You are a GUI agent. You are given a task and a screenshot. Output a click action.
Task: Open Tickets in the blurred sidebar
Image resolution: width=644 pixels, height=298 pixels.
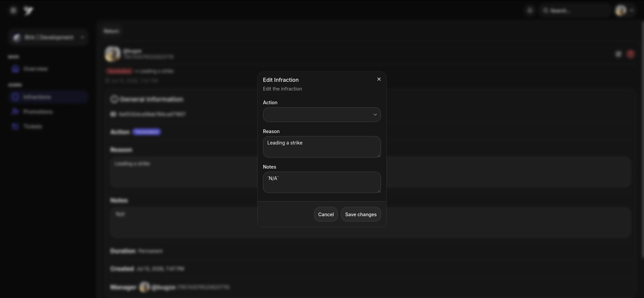pos(49,126)
